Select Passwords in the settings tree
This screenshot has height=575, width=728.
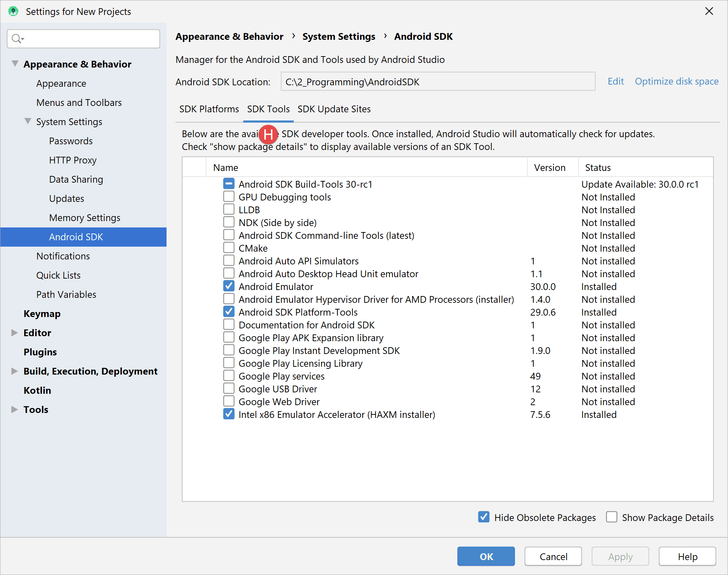coord(71,141)
